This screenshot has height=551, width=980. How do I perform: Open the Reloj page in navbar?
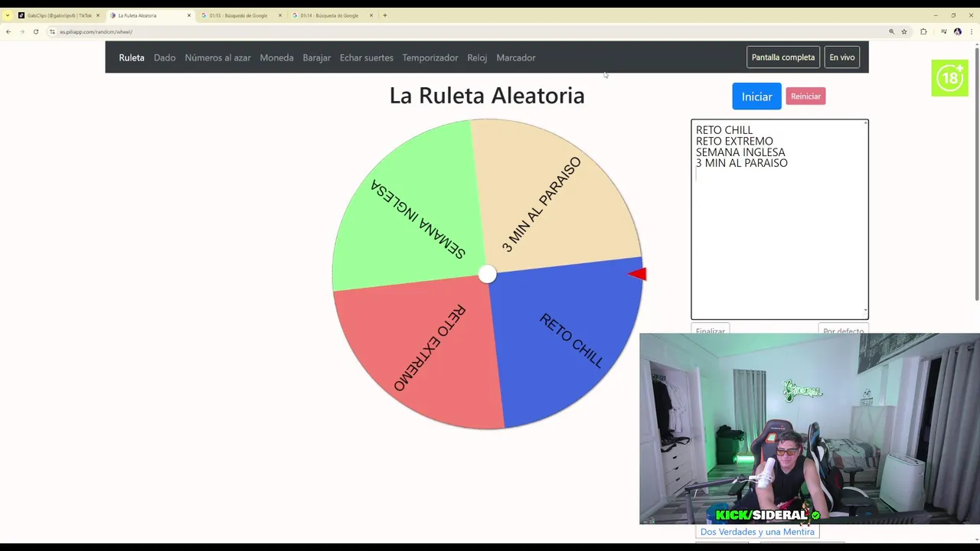[477, 57]
